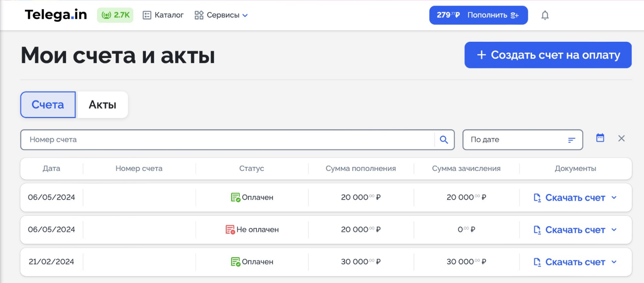Click the Не оплачен status label

coord(258,230)
